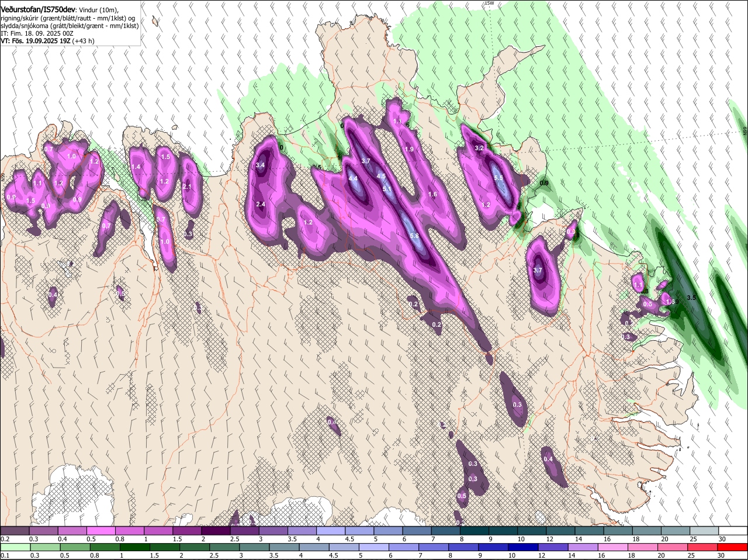Screen dimensions: 748x560
Task: Click the valid time 'VT: Fös. 19.09.2025 19Z'
Action: click(x=36, y=41)
